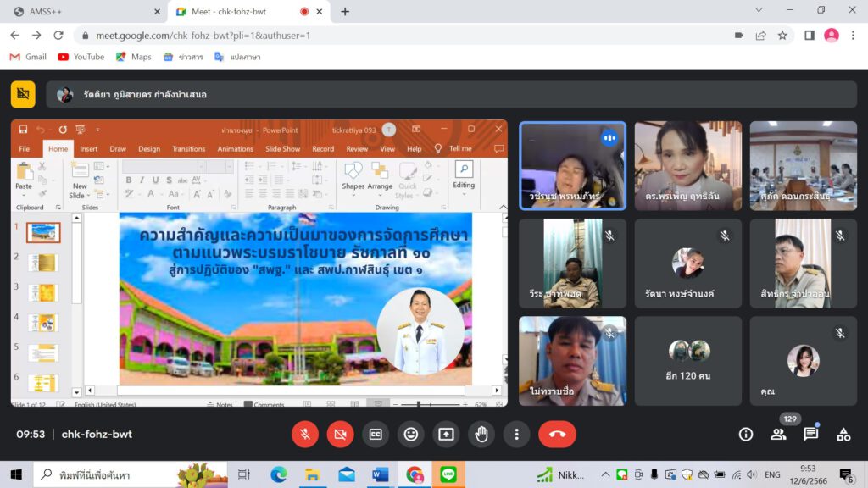Image resolution: width=868 pixels, height=488 pixels.
Task: Expand the system tray hidden icons chevron
Action: (x=605, y=474)
